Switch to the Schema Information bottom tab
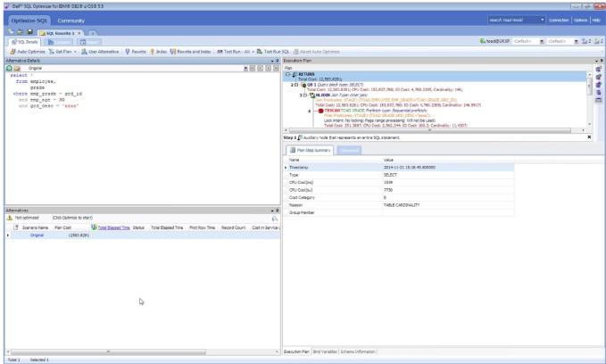Image resolution: width=606 pixels, height=364 pixels. (x=358, y=352)
